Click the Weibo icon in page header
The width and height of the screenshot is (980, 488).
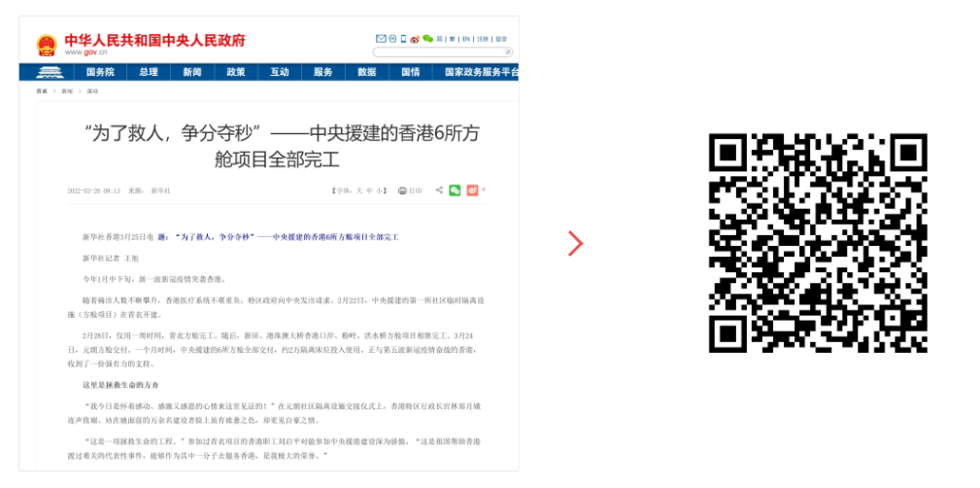click(415, 39)
